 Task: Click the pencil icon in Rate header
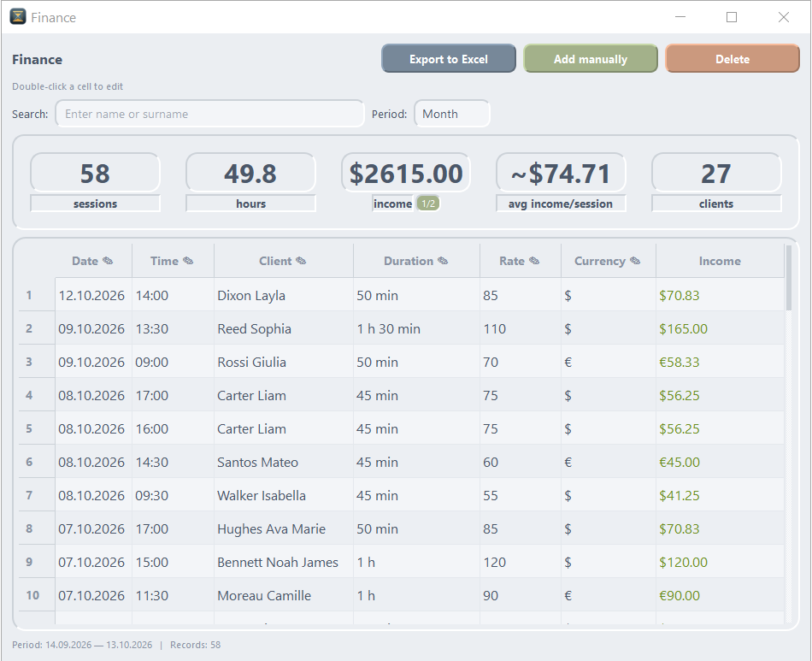click(x=534, y=261)
